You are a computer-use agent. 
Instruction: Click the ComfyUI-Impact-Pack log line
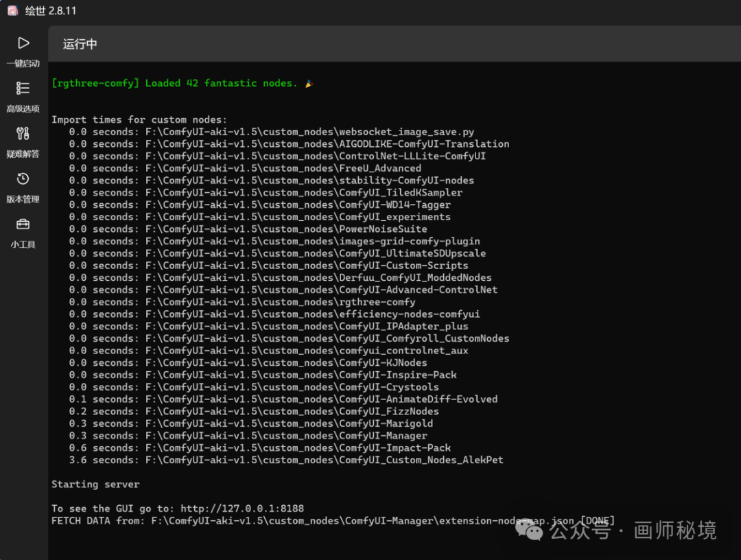(260, 448)
